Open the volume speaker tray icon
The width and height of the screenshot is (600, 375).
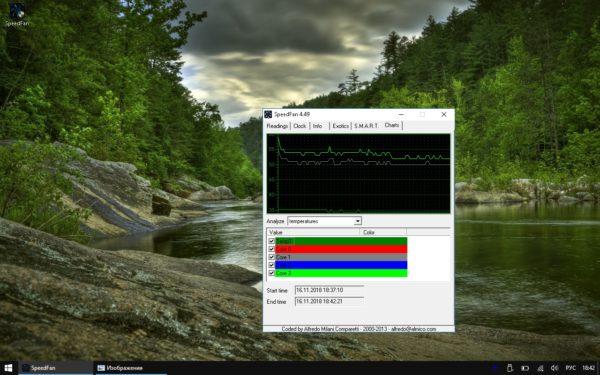[x=555, y=368]
